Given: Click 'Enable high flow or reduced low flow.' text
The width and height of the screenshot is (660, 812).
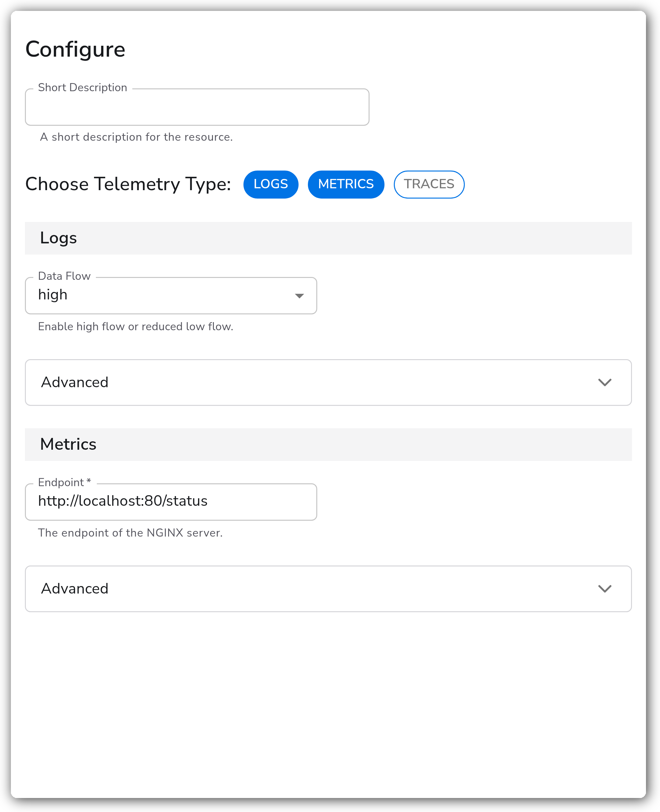Looking at the screenshot, I should (135, 326).
